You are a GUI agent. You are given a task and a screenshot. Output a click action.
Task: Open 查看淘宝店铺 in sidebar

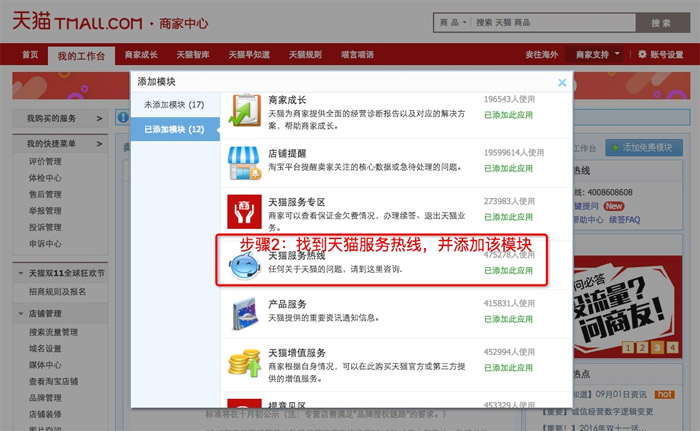53,381
